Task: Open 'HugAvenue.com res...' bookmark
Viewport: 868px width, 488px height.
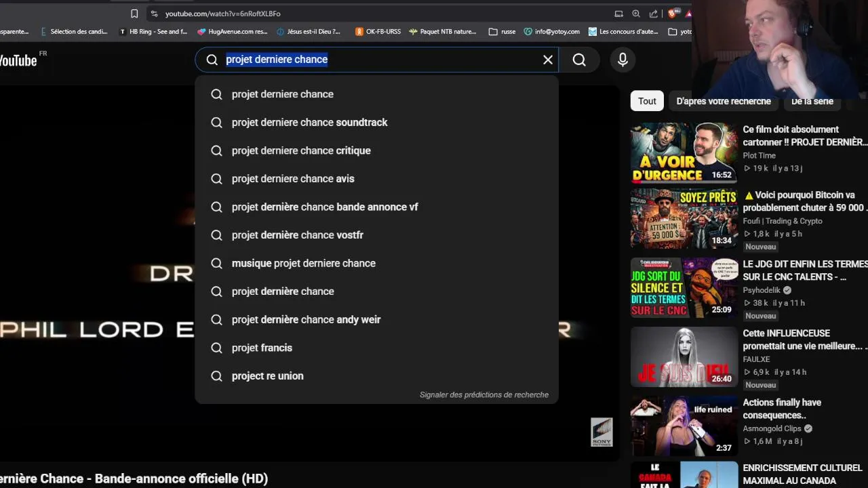Action: [x=233, y=31]
